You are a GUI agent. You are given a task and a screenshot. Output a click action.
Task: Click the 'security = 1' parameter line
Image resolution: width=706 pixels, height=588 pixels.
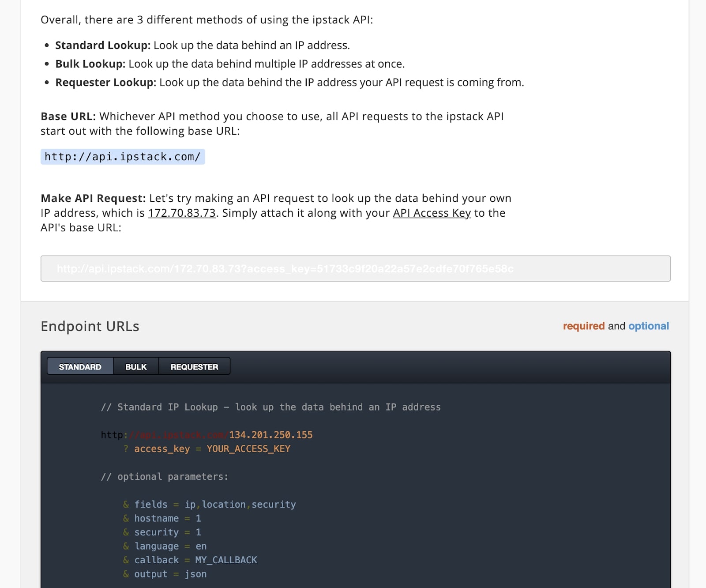tap(162, 532)
